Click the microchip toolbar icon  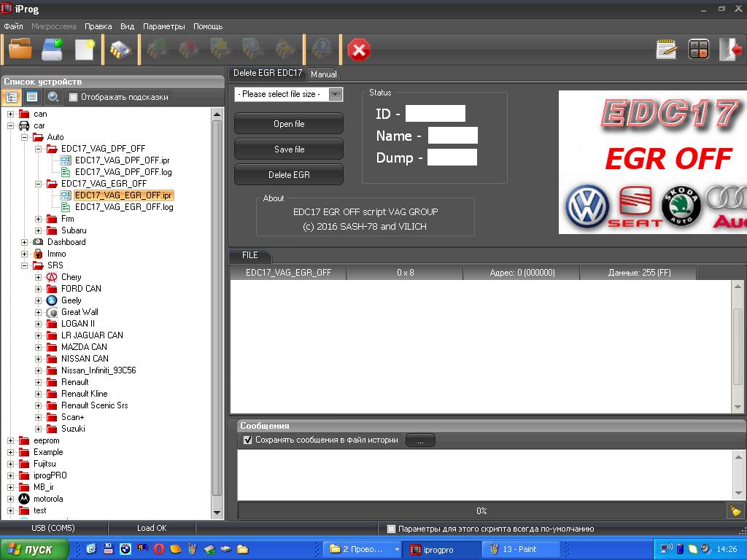pyautogui.click(x=120, y=50)
